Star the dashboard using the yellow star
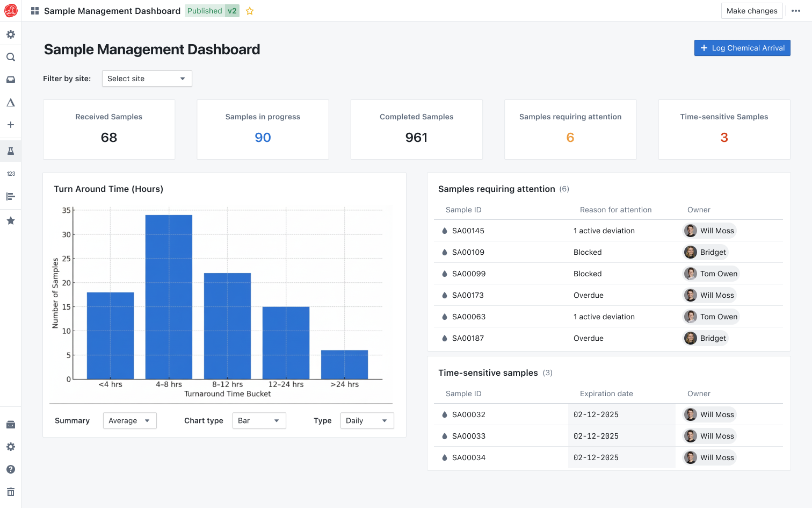The image size is (812, 508). (x=250, y=11)
